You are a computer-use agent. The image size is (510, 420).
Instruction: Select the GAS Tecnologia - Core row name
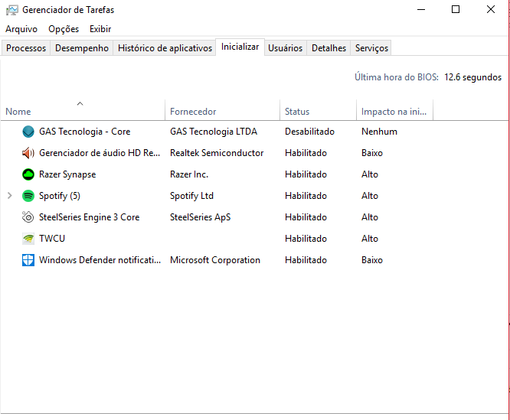pos(84,132)
